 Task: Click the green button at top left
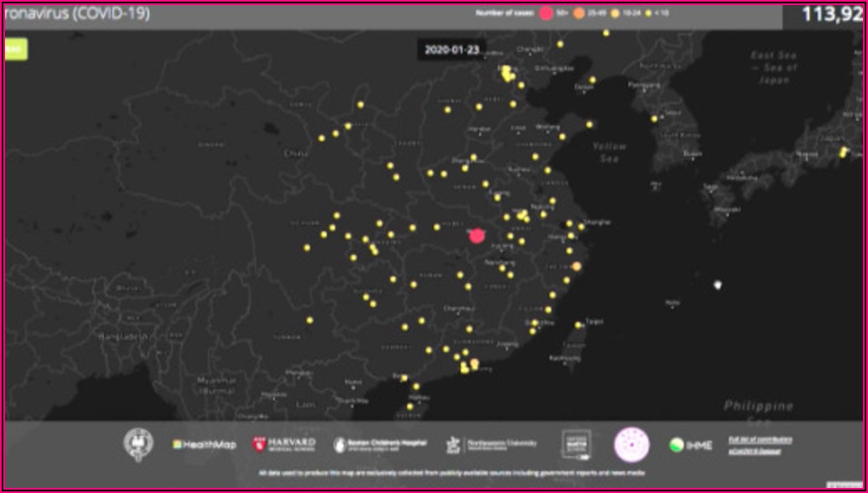[15, 49]
